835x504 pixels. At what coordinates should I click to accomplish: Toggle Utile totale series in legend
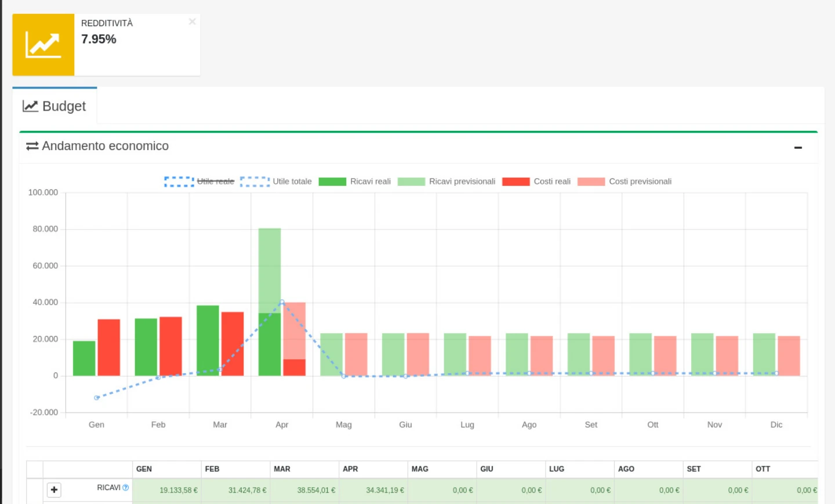[276, 181]
